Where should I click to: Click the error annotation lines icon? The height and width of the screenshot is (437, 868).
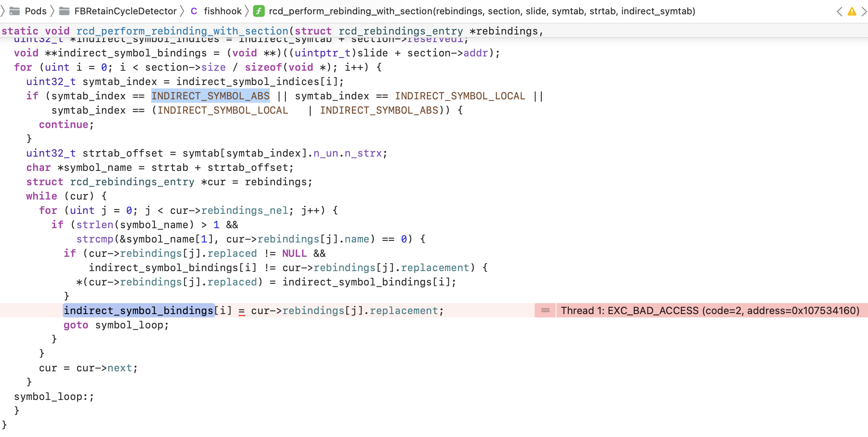pyautogui.click(x=545, y=311)
